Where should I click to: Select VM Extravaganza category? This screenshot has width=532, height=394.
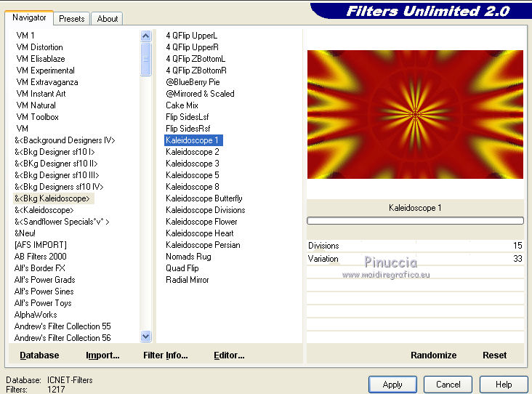coord(47,82)
